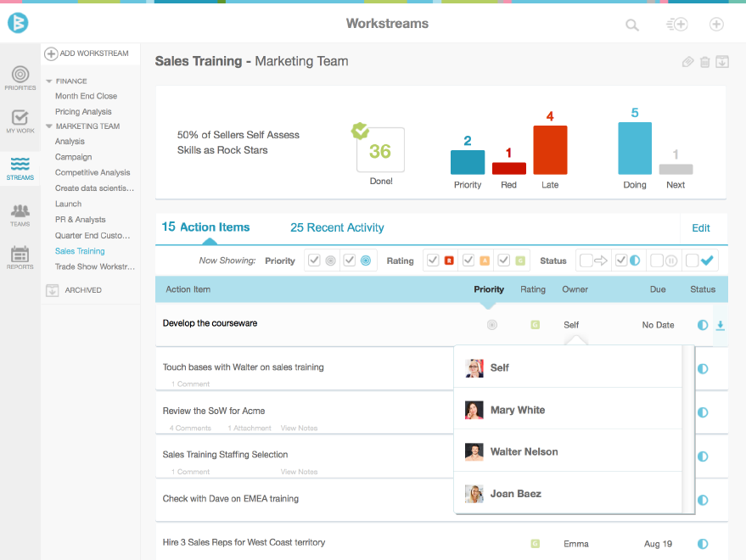Click the quick add list icon
746x560 pixels.
click(676, 25)
